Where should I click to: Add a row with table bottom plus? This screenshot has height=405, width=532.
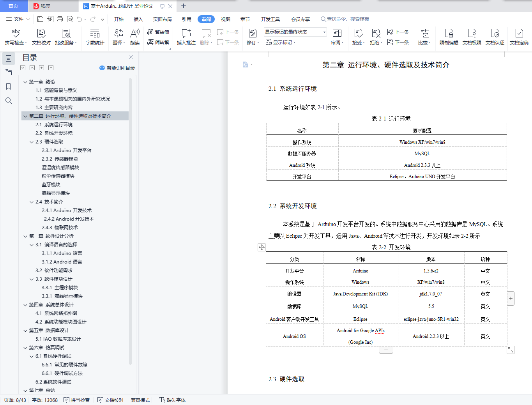pyautogui.click(x=386, y=350)
